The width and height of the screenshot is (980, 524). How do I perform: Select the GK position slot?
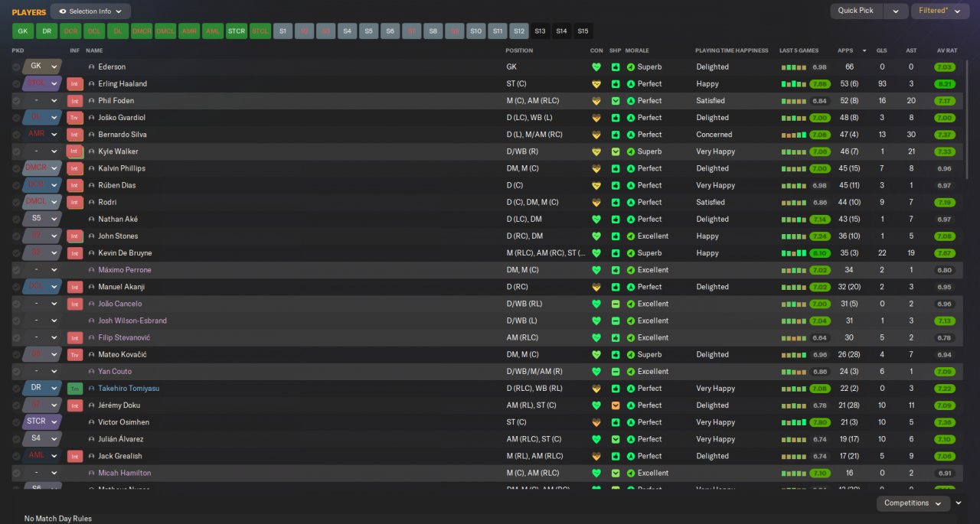23,31
